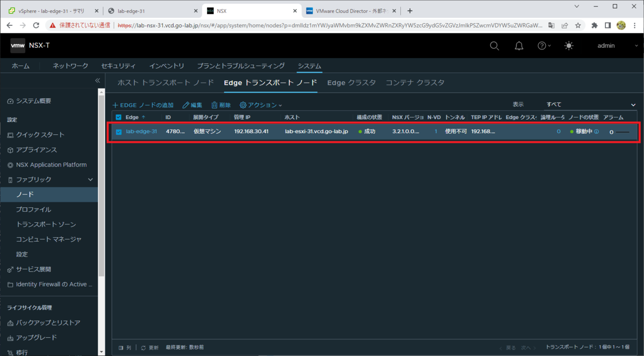Viewport: 644px width, 356px height.
Task: Click the 管理 IP cell 192.168.30.41
Action: click(x=251, y=132)
